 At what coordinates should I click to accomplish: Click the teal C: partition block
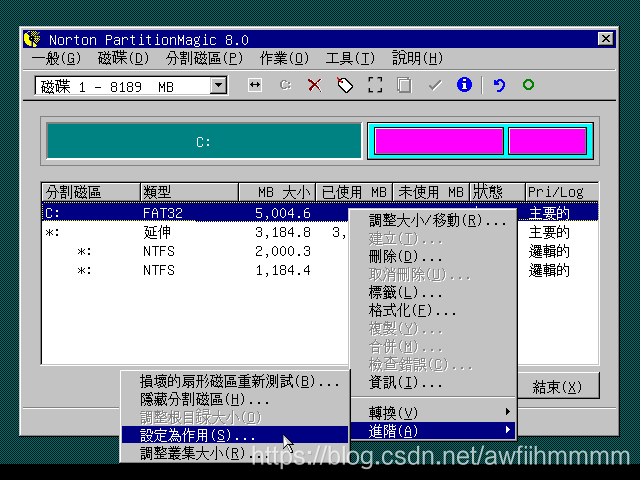click(204, 141)
